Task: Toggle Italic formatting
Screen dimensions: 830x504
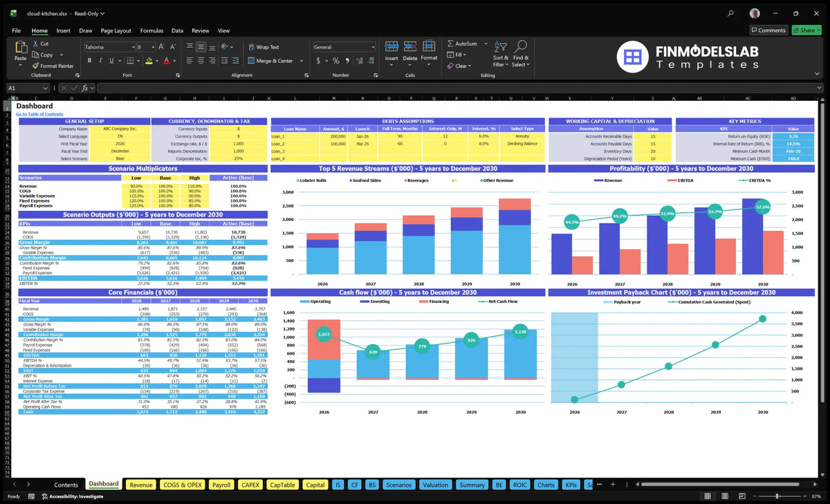Action: 102,61
